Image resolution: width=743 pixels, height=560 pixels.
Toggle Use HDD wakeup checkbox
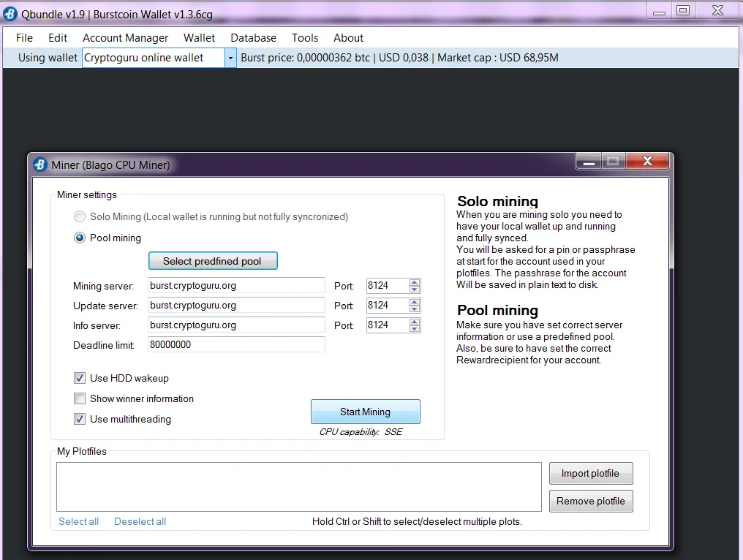pyautogui.click(x=80, y=378)
